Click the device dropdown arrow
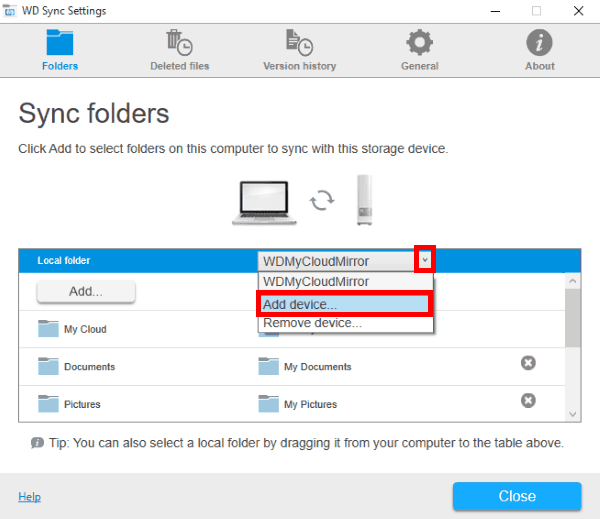Viewport: 600px width, 519px height. point(425,260)
